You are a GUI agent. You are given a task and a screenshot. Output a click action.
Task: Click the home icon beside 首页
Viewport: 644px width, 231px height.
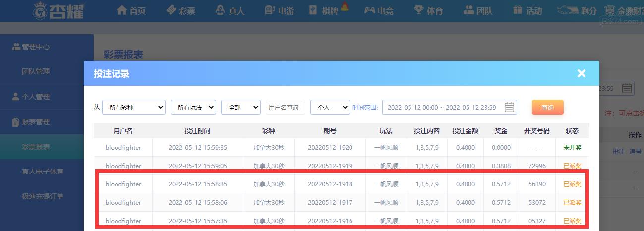click(122, 10)
